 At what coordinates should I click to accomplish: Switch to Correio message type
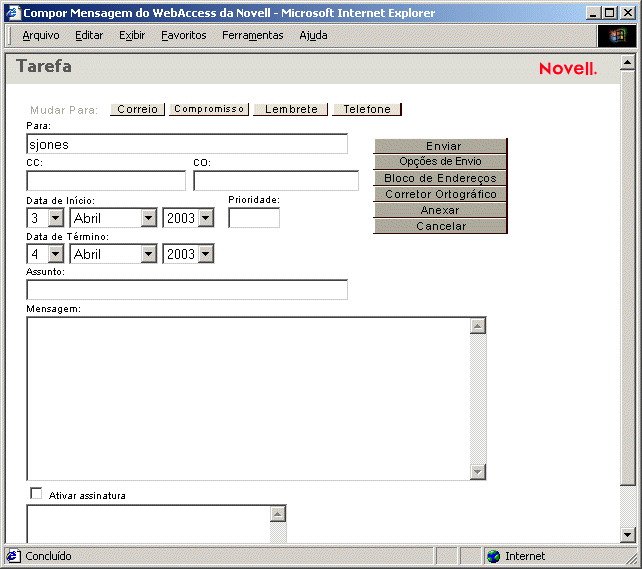point(137,109)
